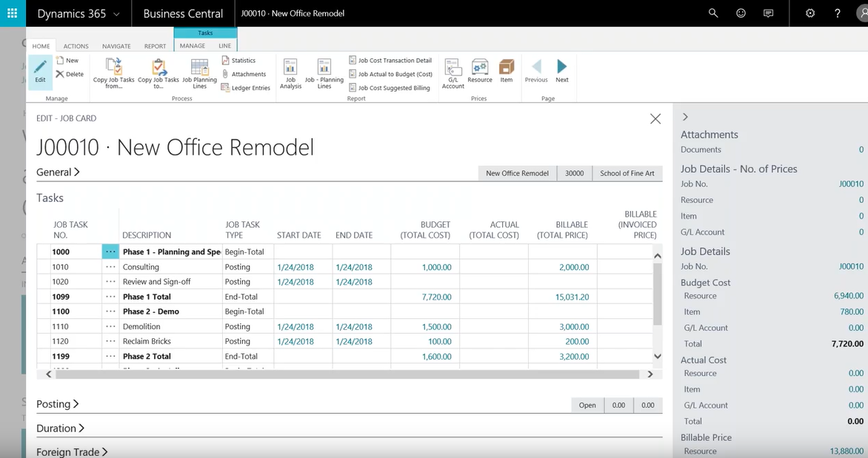The height and width of the screenshot is (458, 868).
Task: Open the feedback smiley icon
Action: tap(741, 13)
